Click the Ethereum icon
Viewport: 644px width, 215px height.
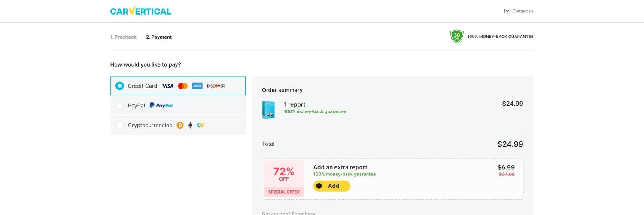coord(190,125)
